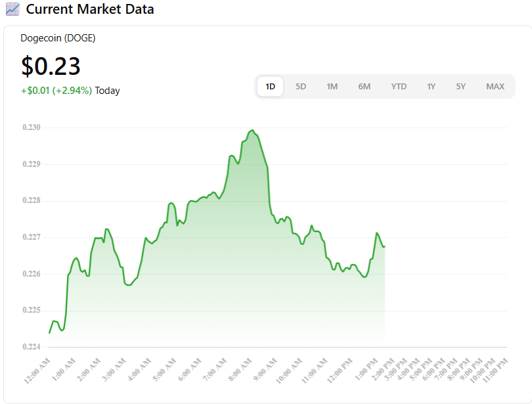The height and width of the screenshot is (404, 532).
Task: View the 5Y price chart
Action: (460, 87)
